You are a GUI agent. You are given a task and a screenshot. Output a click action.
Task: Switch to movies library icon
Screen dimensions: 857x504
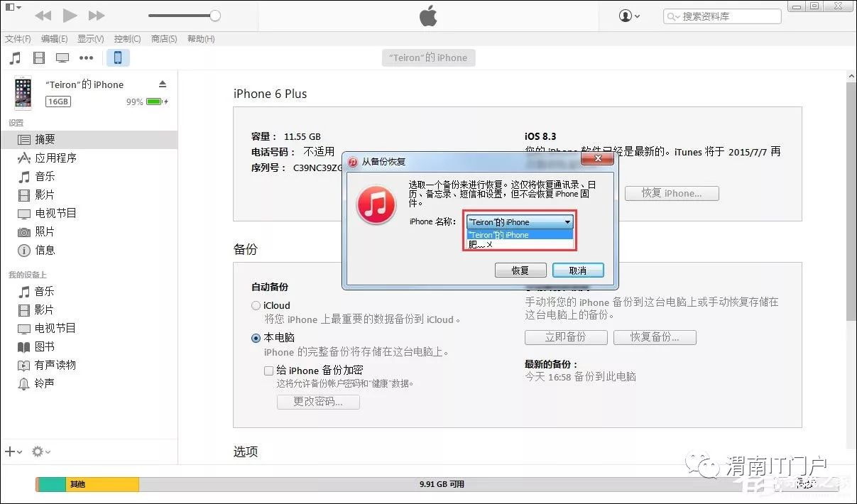click(x=39, y=58)
